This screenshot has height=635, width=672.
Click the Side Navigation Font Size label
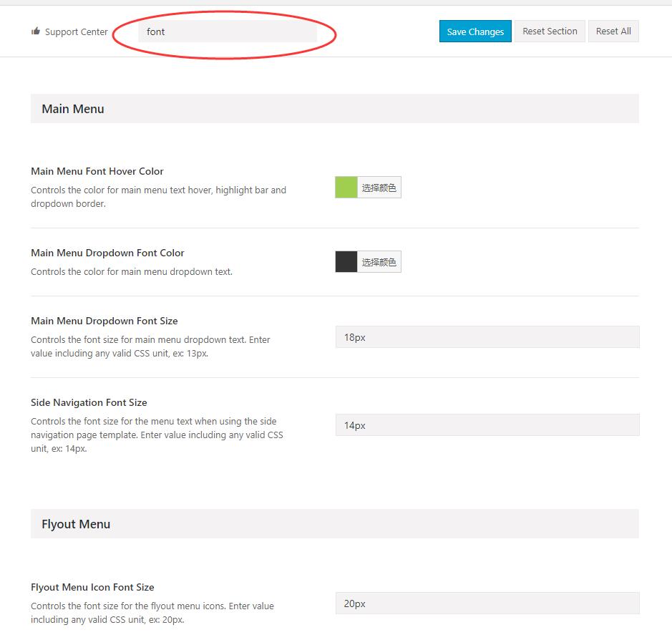click(x=89, y=402)
